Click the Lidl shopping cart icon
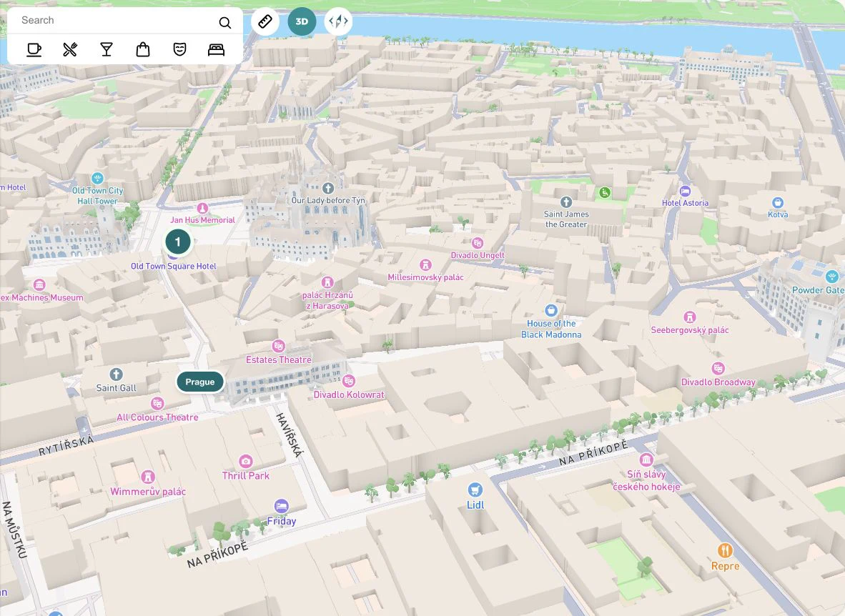This screenshot has height=616, width=845. tap(475, 490)
